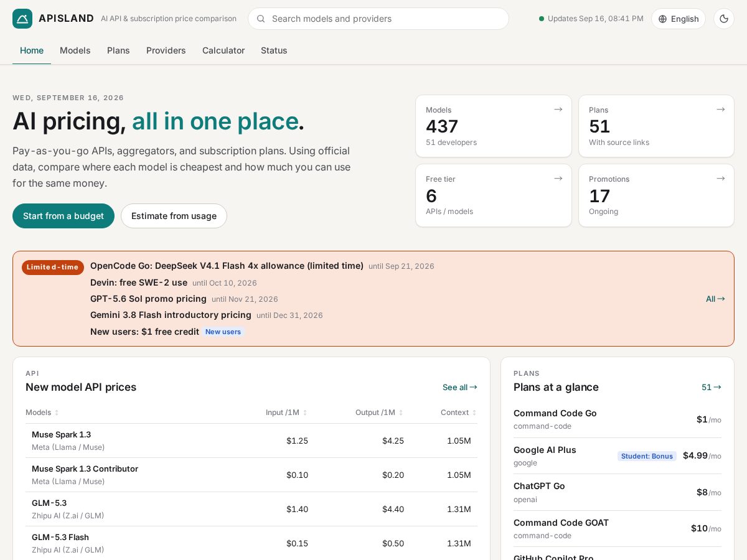Open OpenCode Go DeepSeek V4.1 Flash promotion

[x=262, y=266]
